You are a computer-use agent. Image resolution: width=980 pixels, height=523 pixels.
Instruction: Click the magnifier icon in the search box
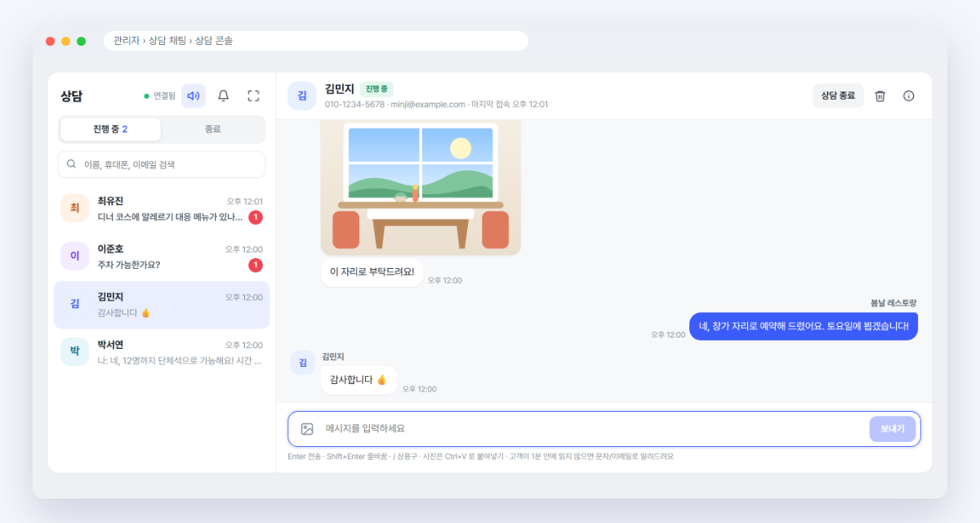pyautogui.click(x=72, y=164)
